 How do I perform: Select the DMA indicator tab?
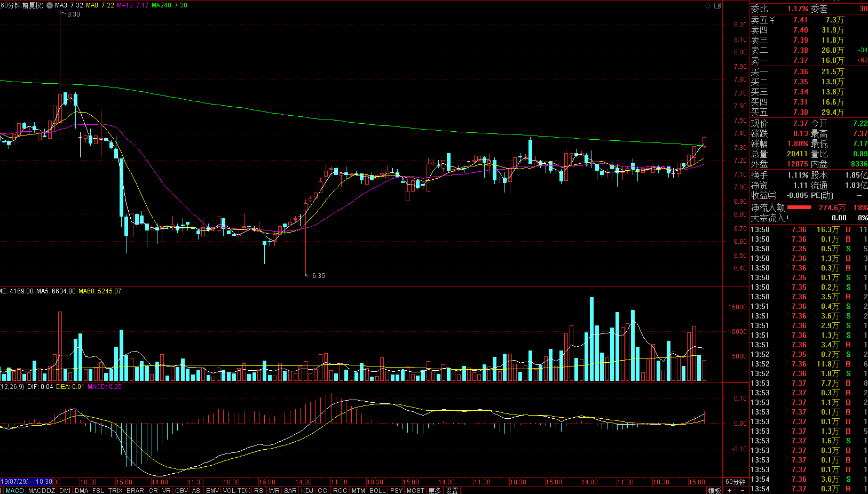point(81,490)
